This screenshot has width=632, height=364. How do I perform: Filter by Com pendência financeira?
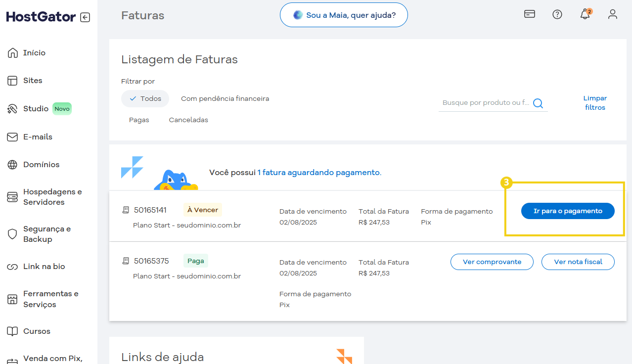point(225,99)
